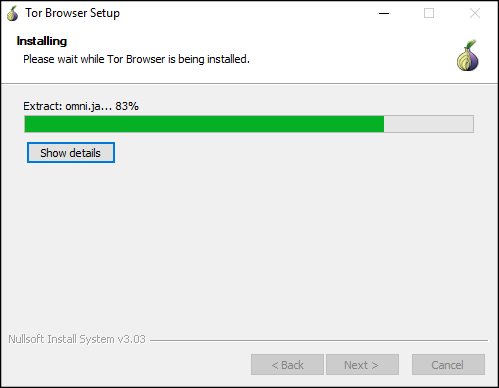Image resolution: width=499 pixels, height=388 pixels.
Task: Close the Tor Browser Setup window
Action: tap(475, 13)
